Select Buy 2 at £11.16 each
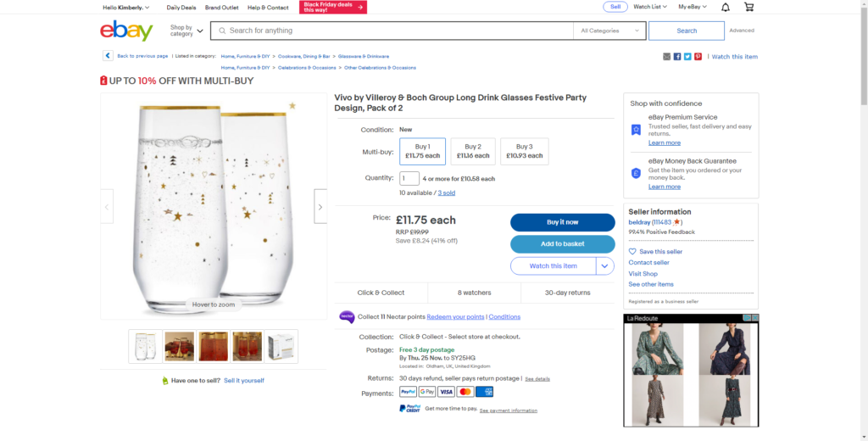 (x=473, y=151)
